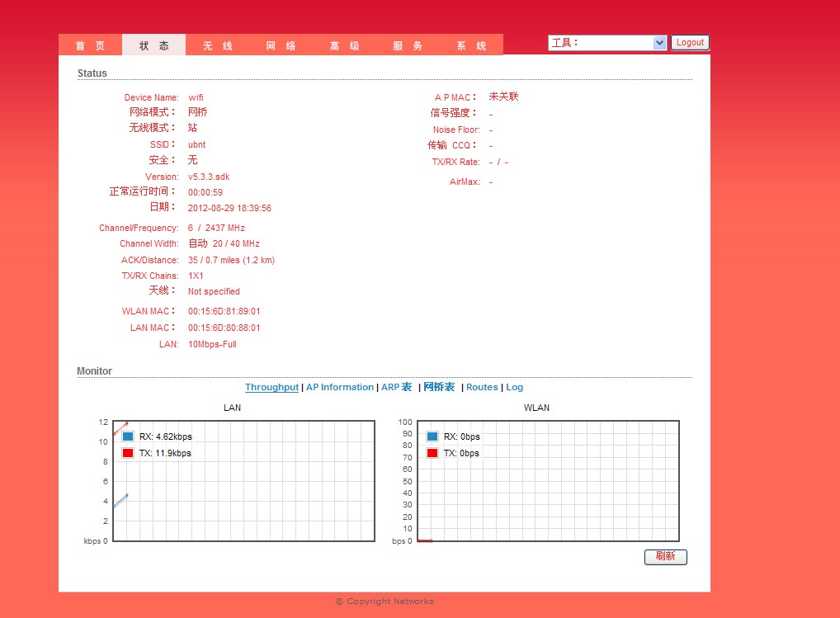
Task: Click the SSID value ubnt
Action: (x=196, y=144)
